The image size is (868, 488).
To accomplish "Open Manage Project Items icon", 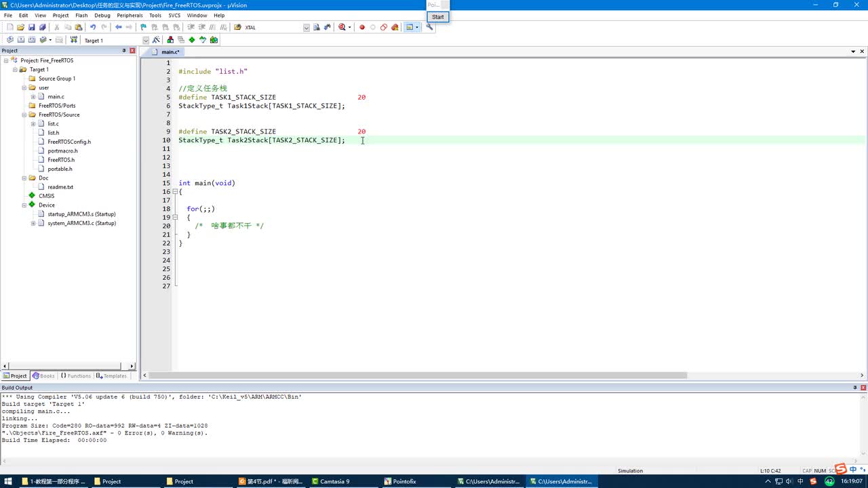I will click(x=170, y=40).
